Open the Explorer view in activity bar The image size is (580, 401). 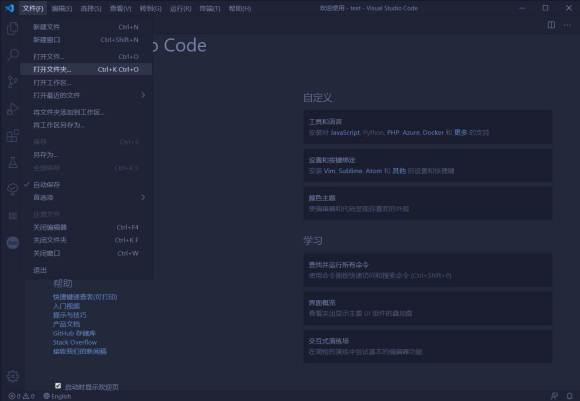pos(13,28)
